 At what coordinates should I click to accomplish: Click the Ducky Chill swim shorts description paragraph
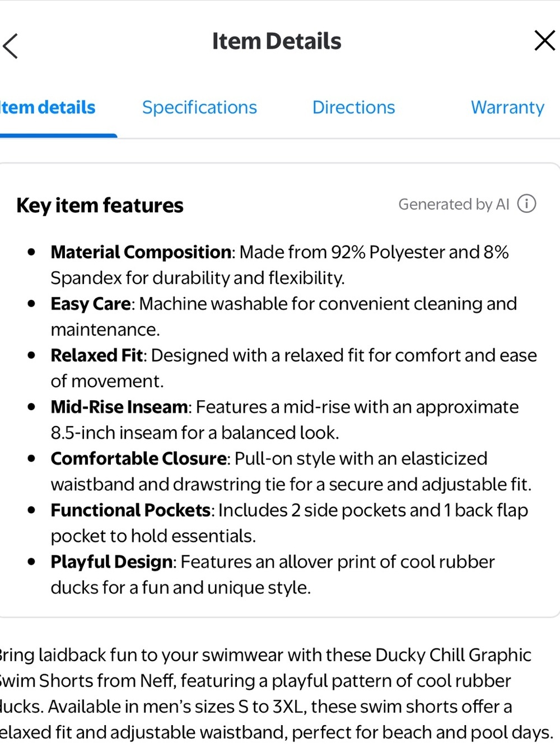(x=277, y=693)
